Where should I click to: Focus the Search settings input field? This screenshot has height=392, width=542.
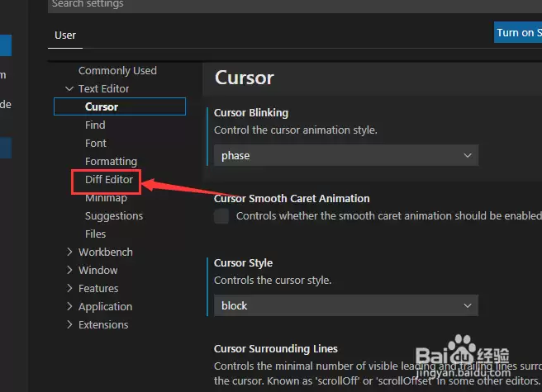tap(295, 5)
